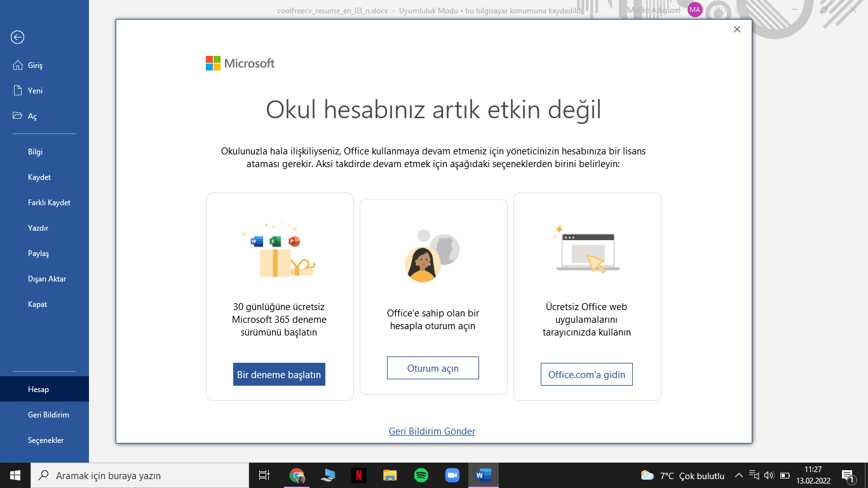Go to the Bilgi section
868x488 pixels.
point(44,152)
